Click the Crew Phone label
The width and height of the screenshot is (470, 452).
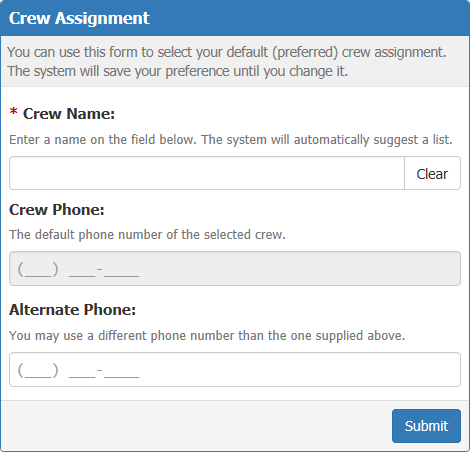click(x=57, y=210)
